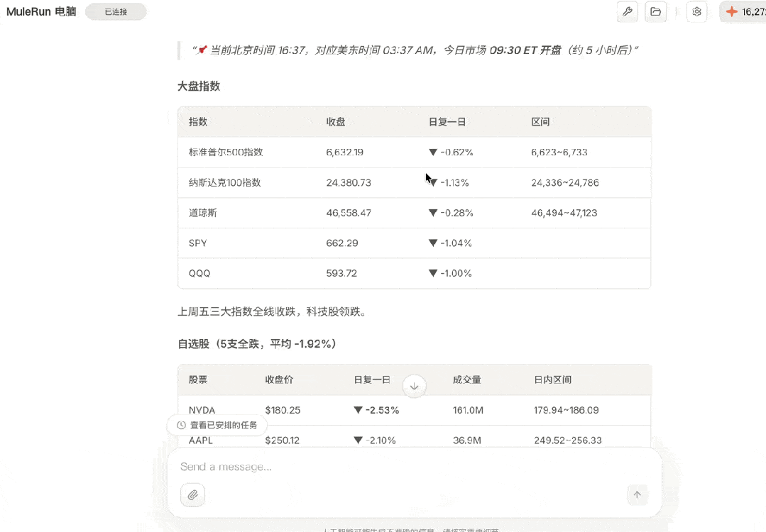766x532 pixels.
Task: Open the tools wrench icon
Action: [627, 11]
